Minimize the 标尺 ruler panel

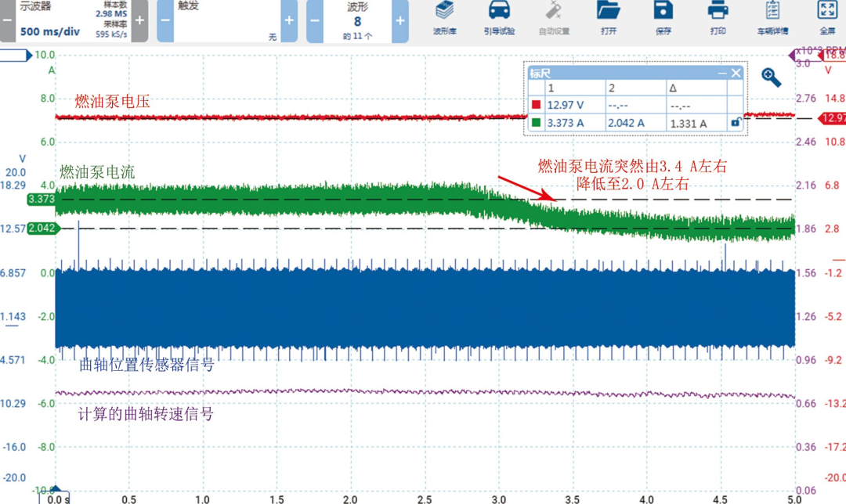tap(721, 73)
